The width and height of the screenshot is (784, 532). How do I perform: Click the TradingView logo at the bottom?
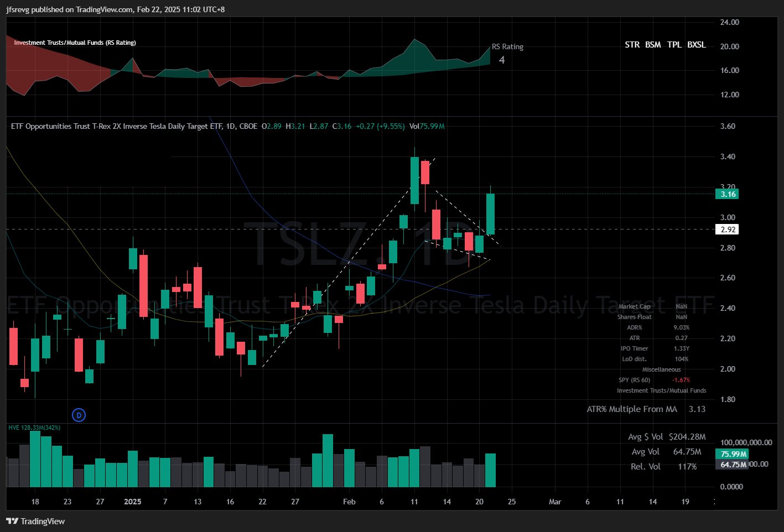coord(35,521)
